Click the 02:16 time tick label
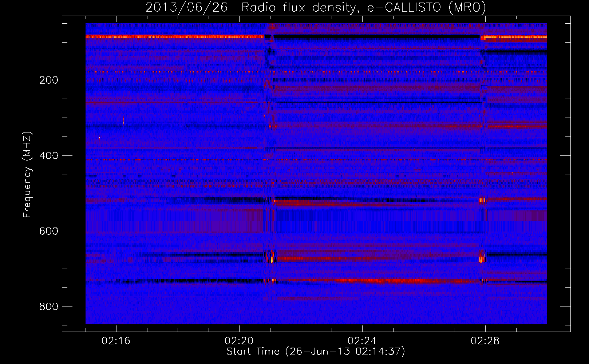Image resolution: width=589 pixels, height=364 pixels. click(116, 341)
